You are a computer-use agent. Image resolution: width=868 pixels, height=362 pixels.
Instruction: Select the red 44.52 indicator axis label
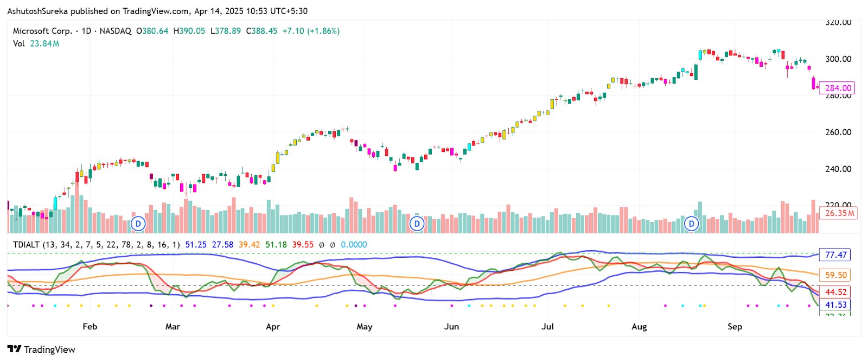(835, 293)
